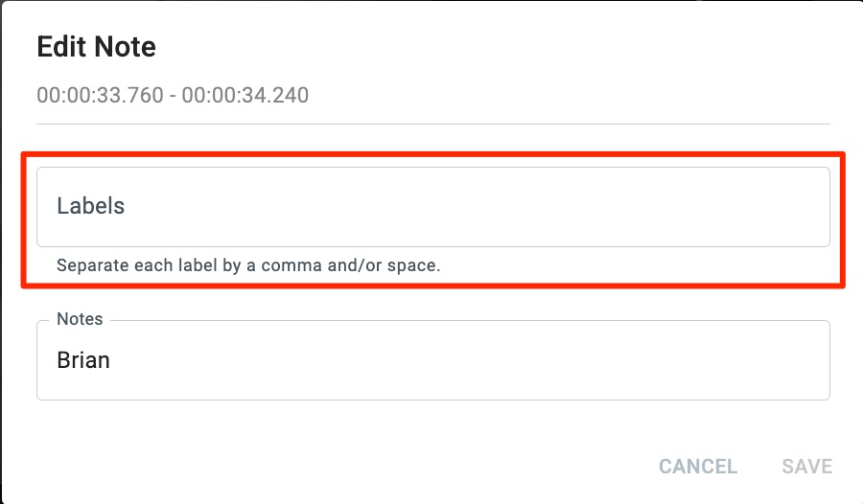Click the start timestamp 00:00:33.760
Image resolution: width=863 pixels, height=504 pixels.
[100, 95]
